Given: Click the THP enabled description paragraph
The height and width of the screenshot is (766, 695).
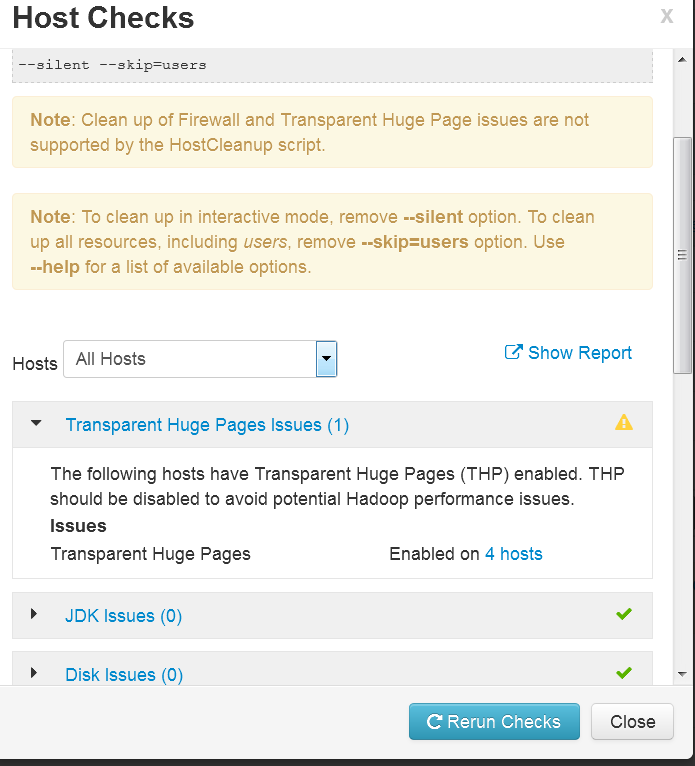Looking at the screenshot, I should (x=337, y=487).
